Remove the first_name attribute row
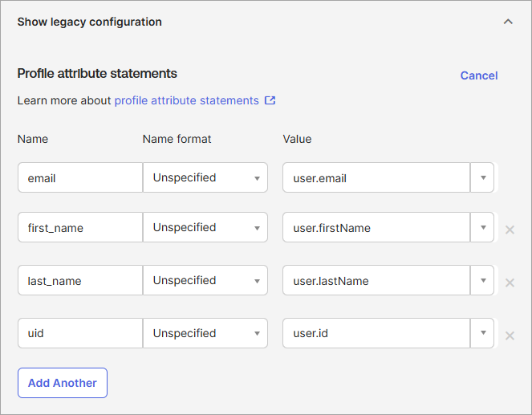The width and height of the screenshot is (532, 415). (510, 230)
